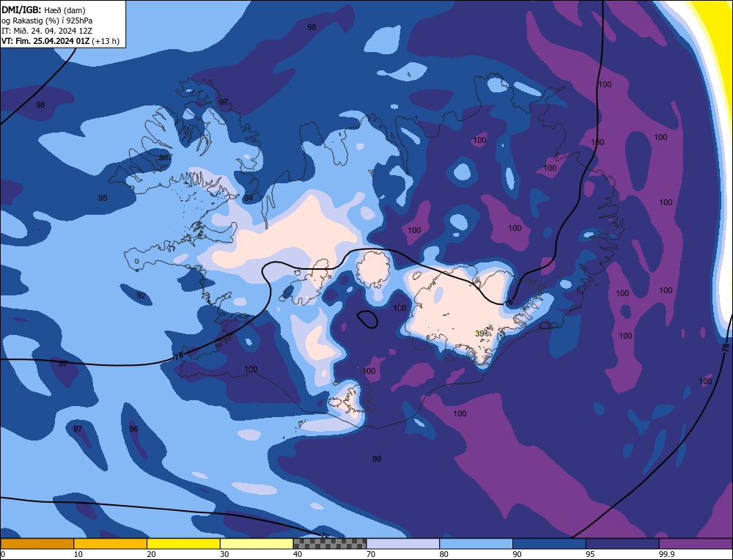This screenshot has width=733, height=560.
Task: Click the '90' legend tick label
Action: click(x=517, y=554)
